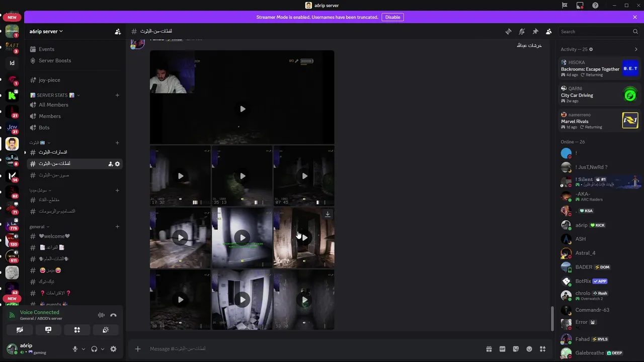Open Apps launcher in message bar
The height and width of the screenshot is (362, 644).
(543, 349)
